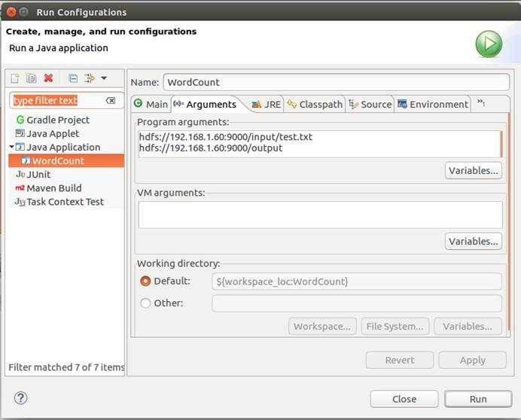
Task: Select the Other working directory radio button
Action: click(x=146, y=303)
